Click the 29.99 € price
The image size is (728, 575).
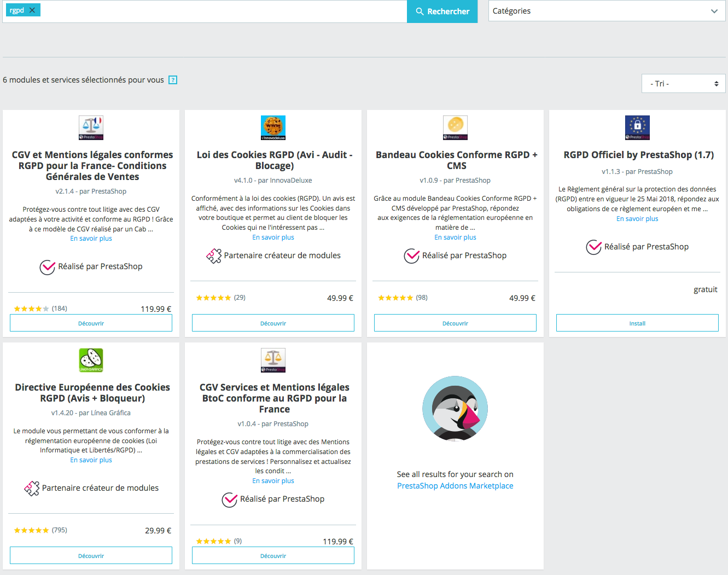pyautogui.click(x=158, y=531)
